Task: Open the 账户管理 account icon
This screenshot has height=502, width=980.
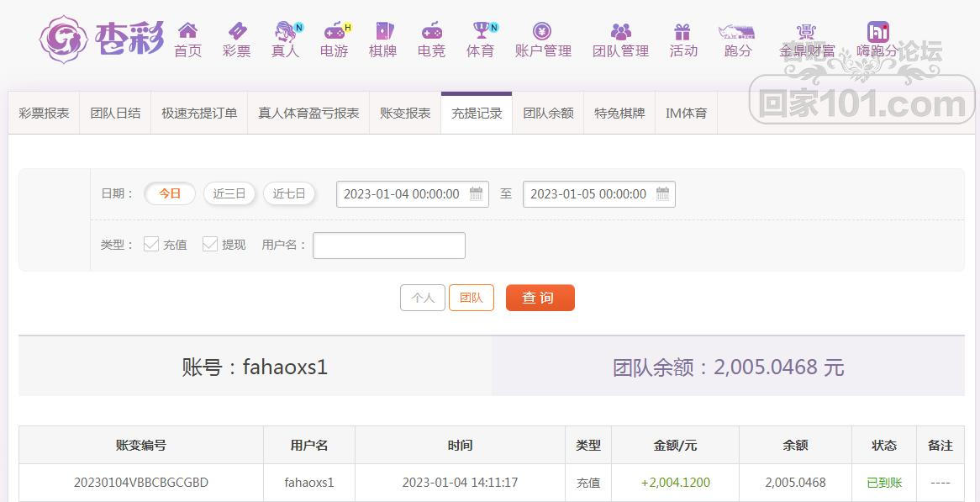Action: (542, 30)
